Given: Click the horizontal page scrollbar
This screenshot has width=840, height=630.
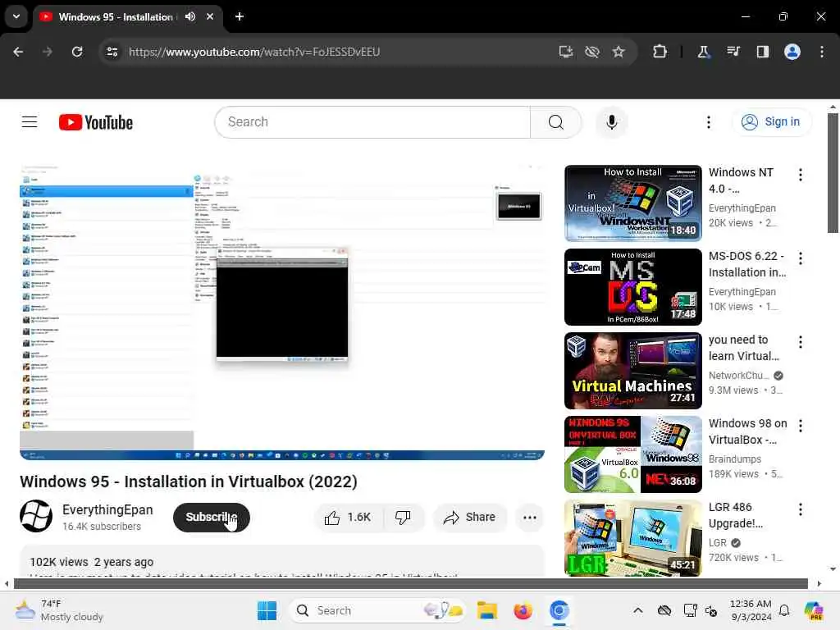Looking at the screenshot, I should pos(410,583).
